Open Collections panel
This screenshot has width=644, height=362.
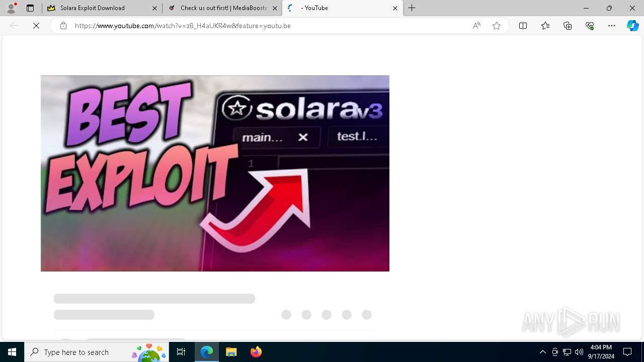click(x=568, y=26)
